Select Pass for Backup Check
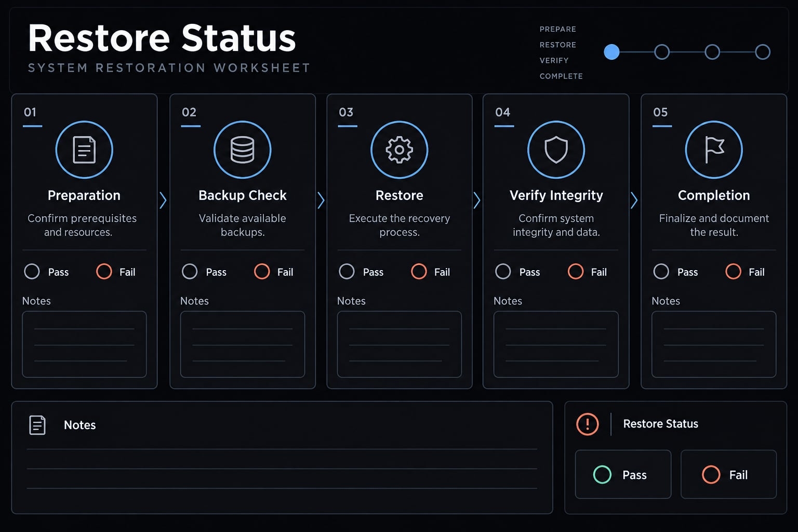Image resolution: width=798 pixels, height=532 pixels. point(190,271)
